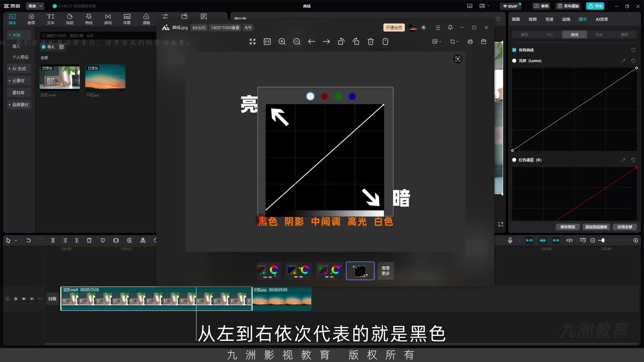Click the mirror flip icon in timeline toolbar

(x=143, y=240)
